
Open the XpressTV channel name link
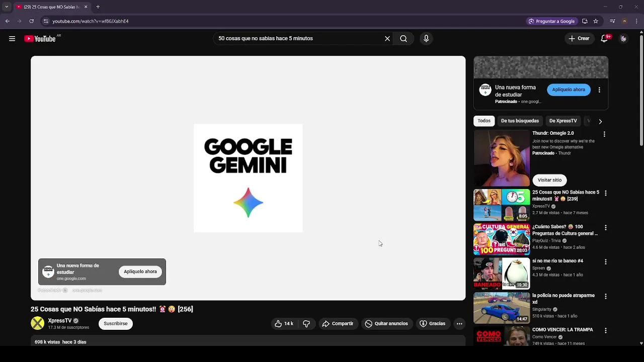click(x=60, y=321)
